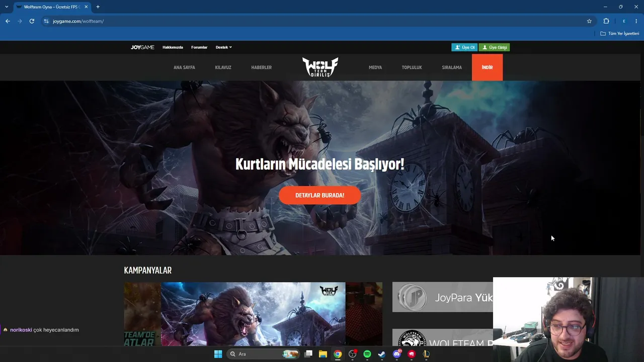Go to ANA SAYFA in the navigation

[x=184, y=67]
